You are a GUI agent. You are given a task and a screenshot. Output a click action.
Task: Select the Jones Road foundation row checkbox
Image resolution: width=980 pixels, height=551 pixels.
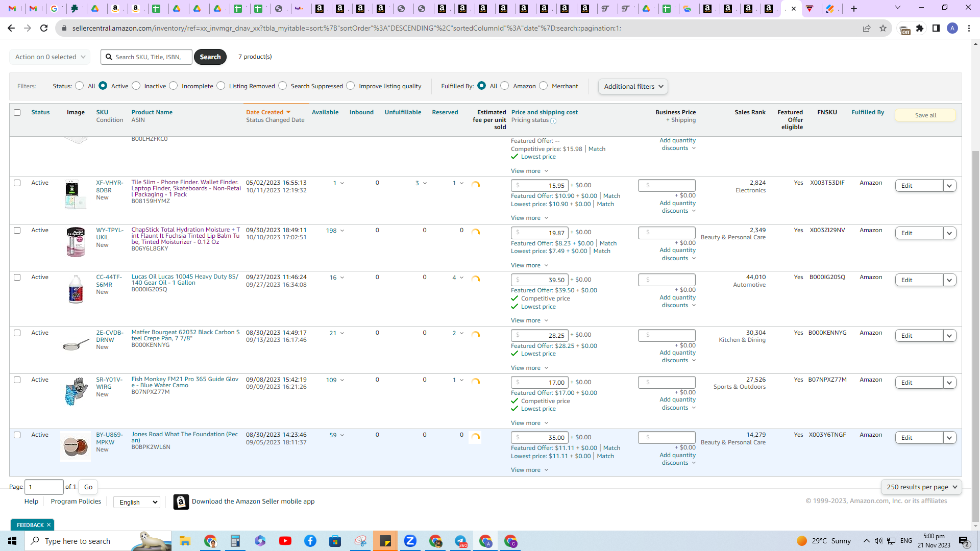tap(17, 435)
